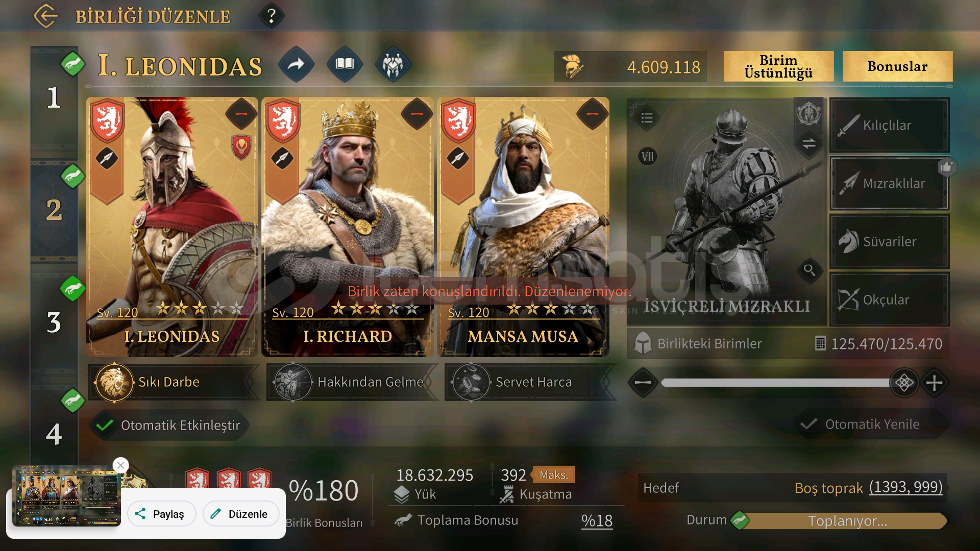Click the troop count slider handle
Image resolution: width=980 pixels, height=551 pixels.
point(904,383)
